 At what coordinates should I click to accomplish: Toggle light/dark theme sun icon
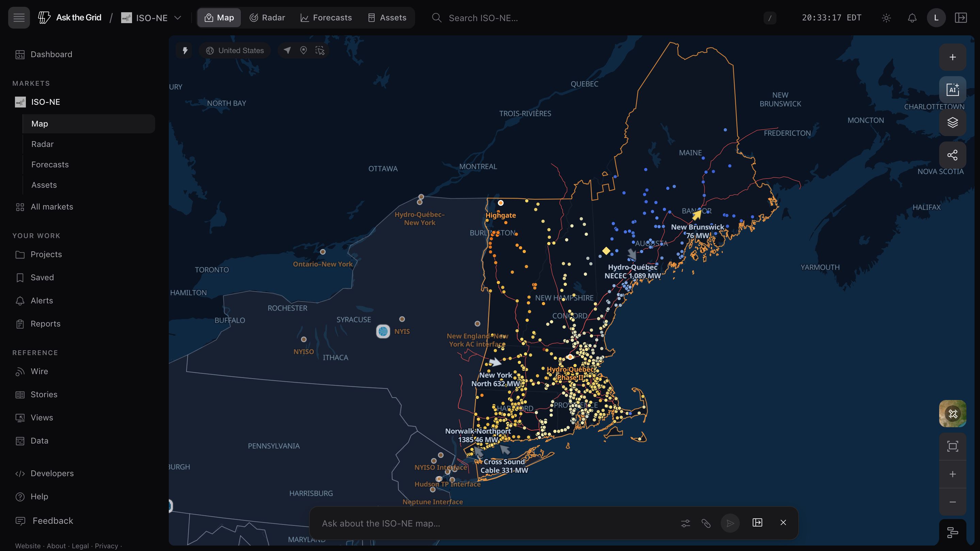point(886,18)
